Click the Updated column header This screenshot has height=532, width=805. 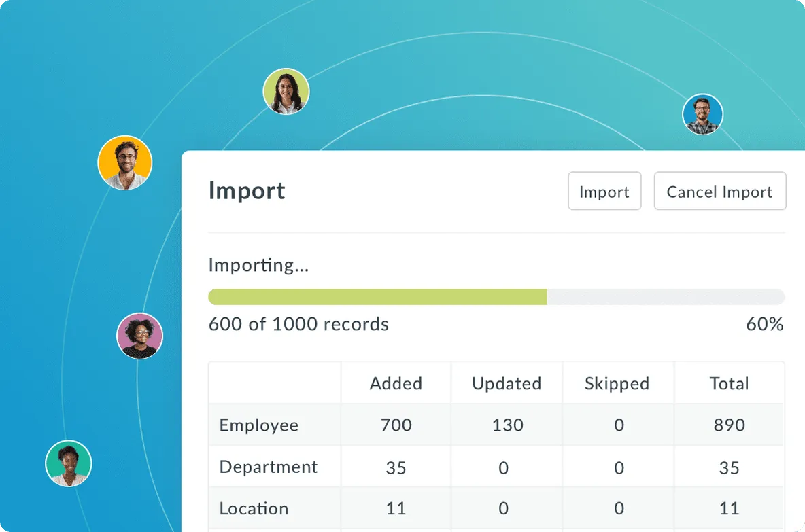coord(507,383)
